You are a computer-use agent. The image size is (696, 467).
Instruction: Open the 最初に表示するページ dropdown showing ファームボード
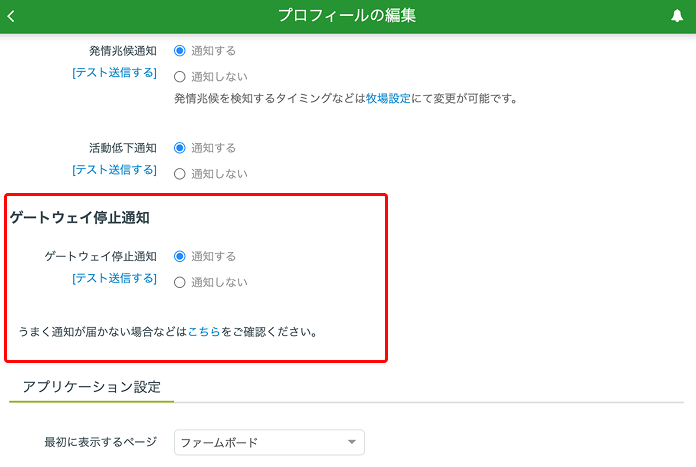269,442
